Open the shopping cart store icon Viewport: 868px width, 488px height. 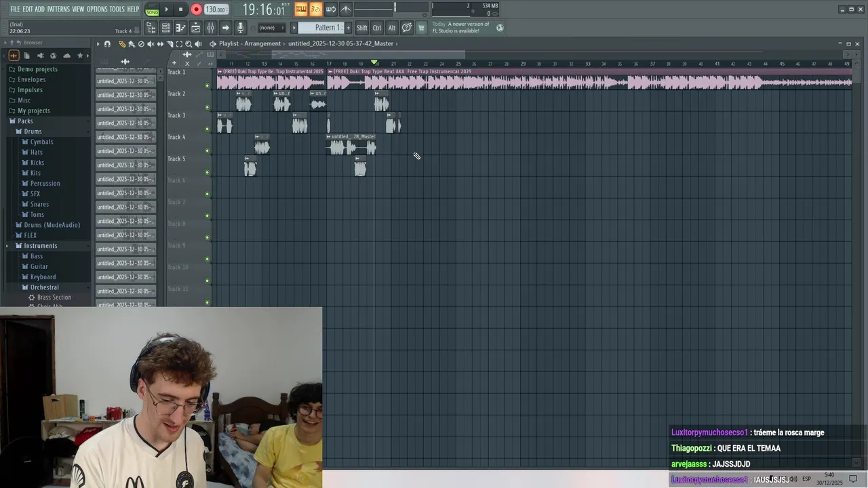click(x=421, y=28)
